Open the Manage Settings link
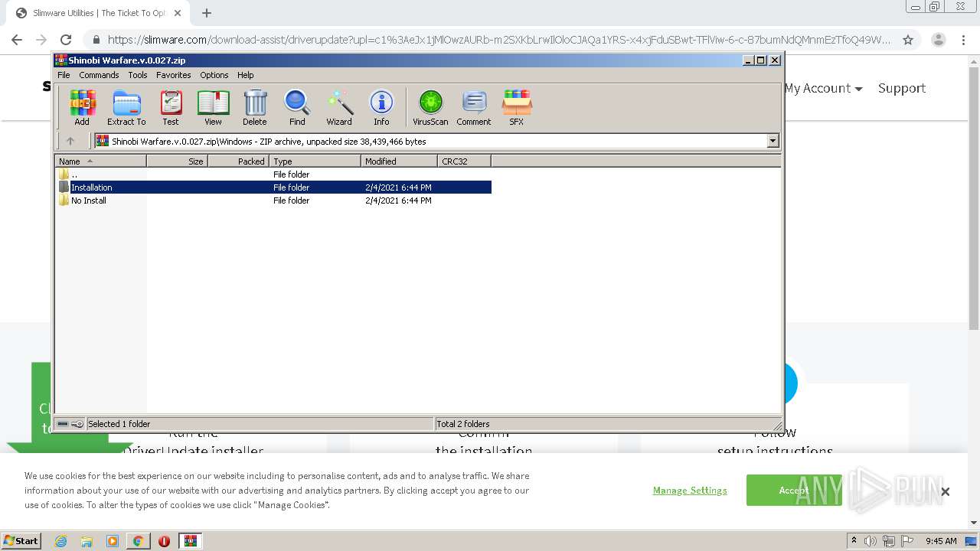The width and height of the screenshot is (980, 551). 690,491
